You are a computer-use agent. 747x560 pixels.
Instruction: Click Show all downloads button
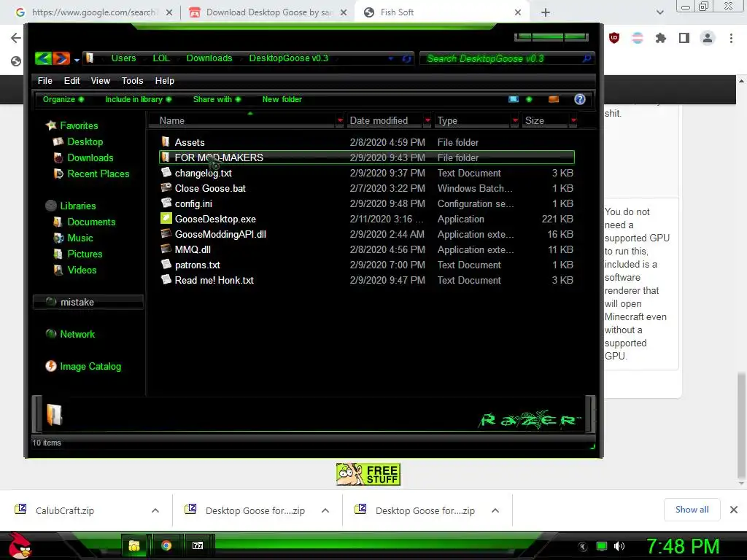point(692,510)
